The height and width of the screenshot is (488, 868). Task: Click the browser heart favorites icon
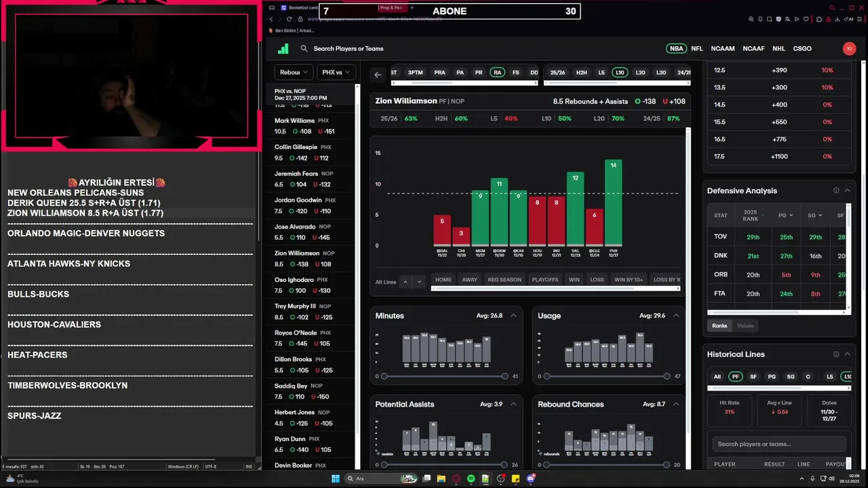click(806, 19)
